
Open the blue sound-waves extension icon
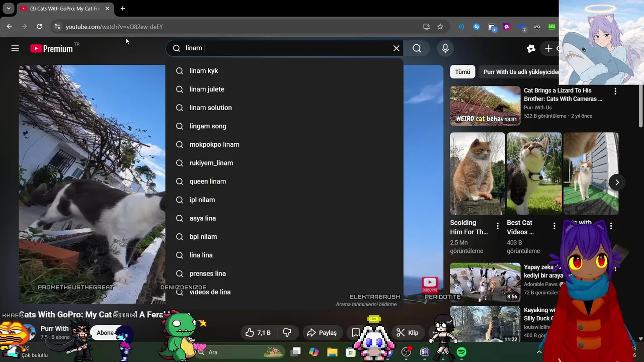click(461, 27)
